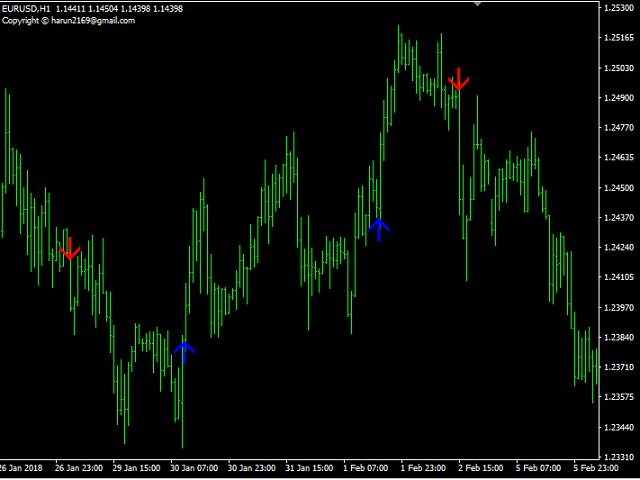Click the 30 Jan 23:00 time axis label
This screenshot has width=640, height=480.
251,468
